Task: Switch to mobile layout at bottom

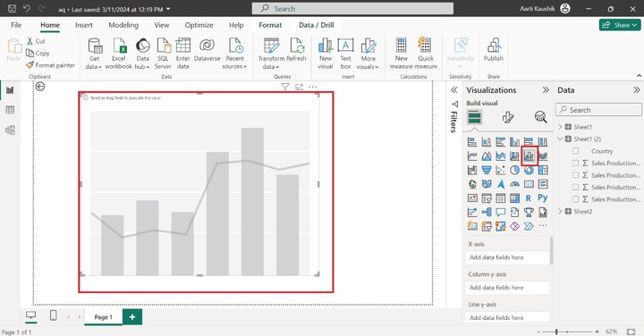Action: point(53,315)
